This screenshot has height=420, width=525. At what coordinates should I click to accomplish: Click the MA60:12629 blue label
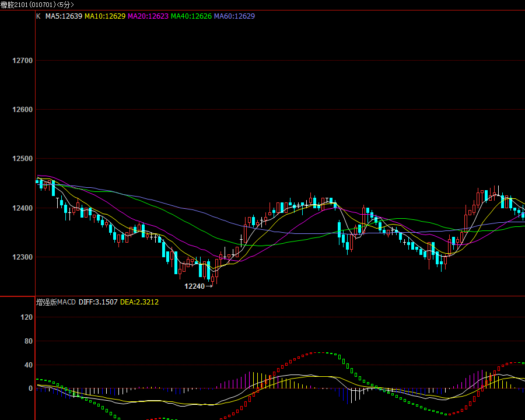pos(235,16)
